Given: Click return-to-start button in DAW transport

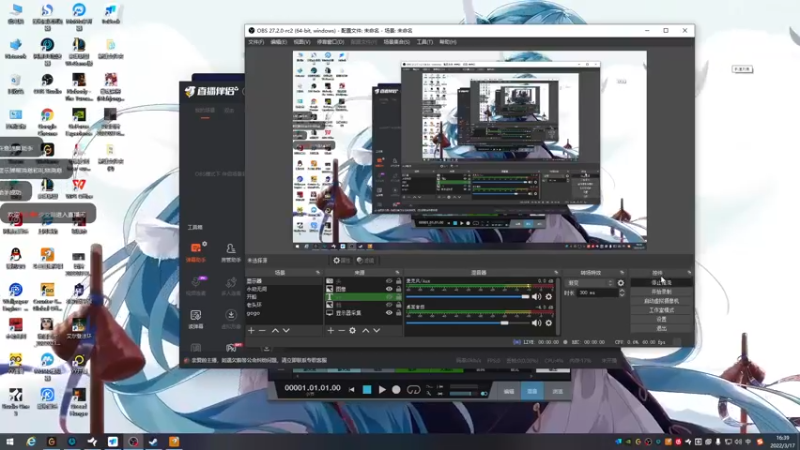Looking at the screenshot, I should (352, 390).
